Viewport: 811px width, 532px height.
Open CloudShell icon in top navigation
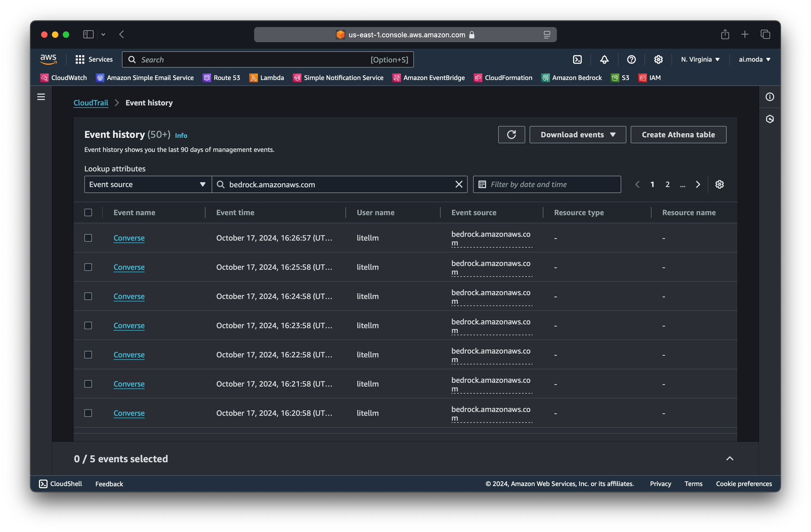pos(577,60)
